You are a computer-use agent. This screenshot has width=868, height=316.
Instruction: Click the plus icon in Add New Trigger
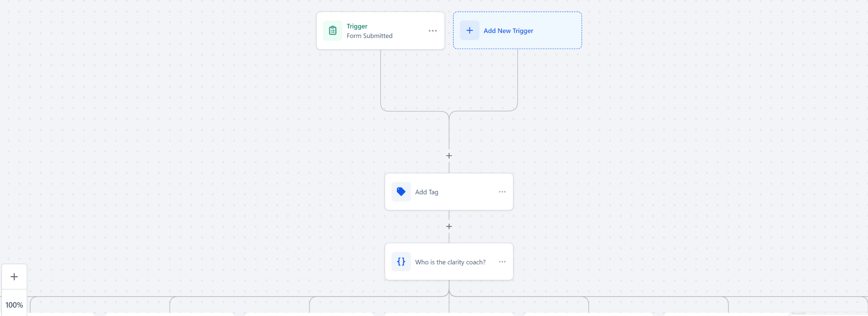coord(470,31)
